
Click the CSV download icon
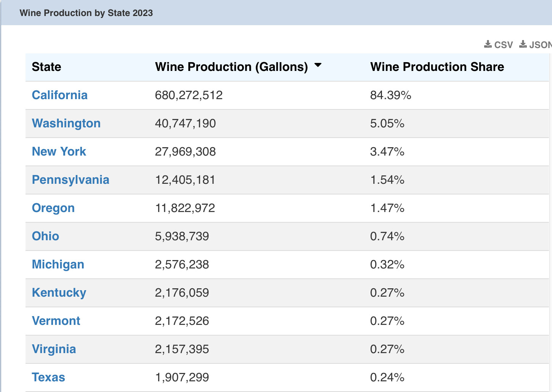click(x=488, y=44)
